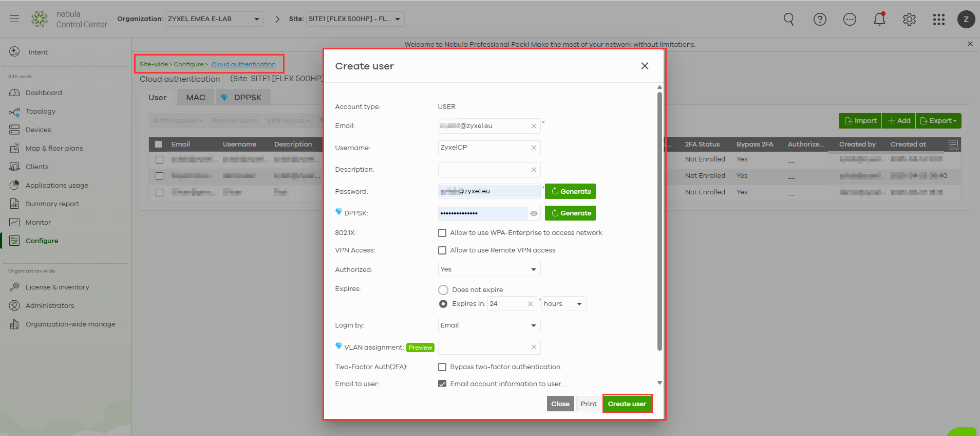Open Topology in the sidebar
The height and width of the screenshot is (436, 980).
[41, 112]
